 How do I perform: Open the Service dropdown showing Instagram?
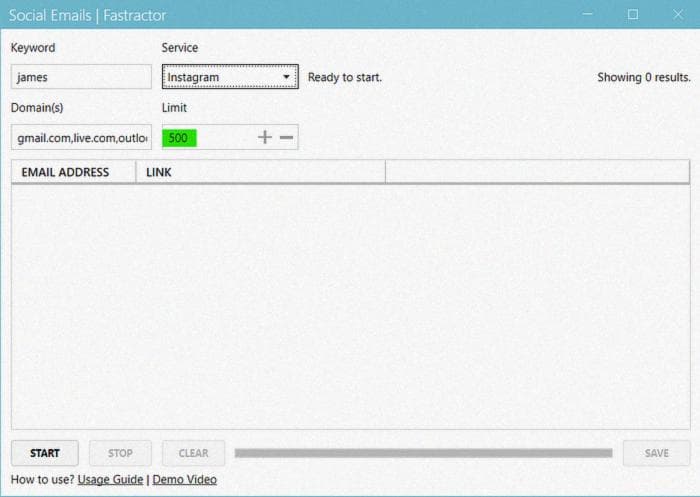point(230,77)
